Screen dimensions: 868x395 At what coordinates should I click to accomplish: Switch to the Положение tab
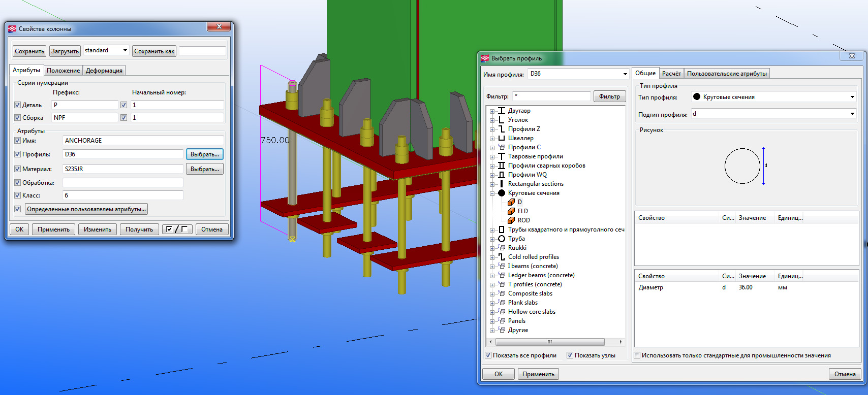63,71
